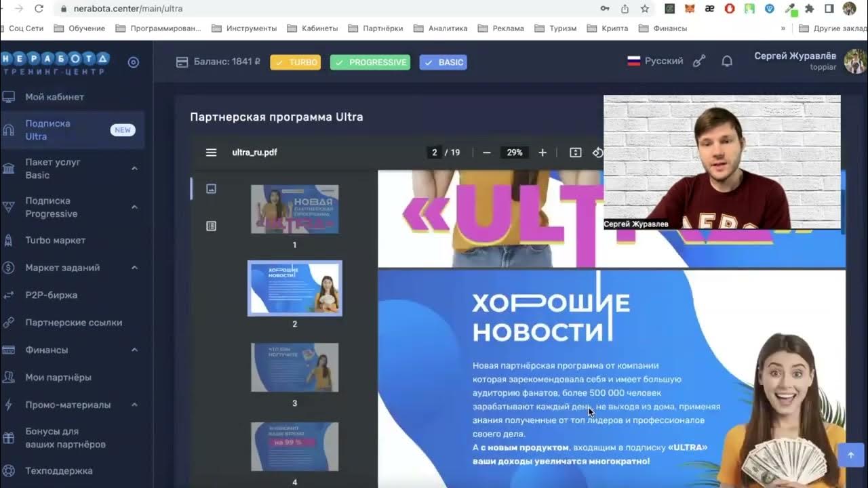Image resolution: width=868 pixels, height=488 pixels.
Task: Open the Крипта bookmark folder
Action: (x=607, y=28)
